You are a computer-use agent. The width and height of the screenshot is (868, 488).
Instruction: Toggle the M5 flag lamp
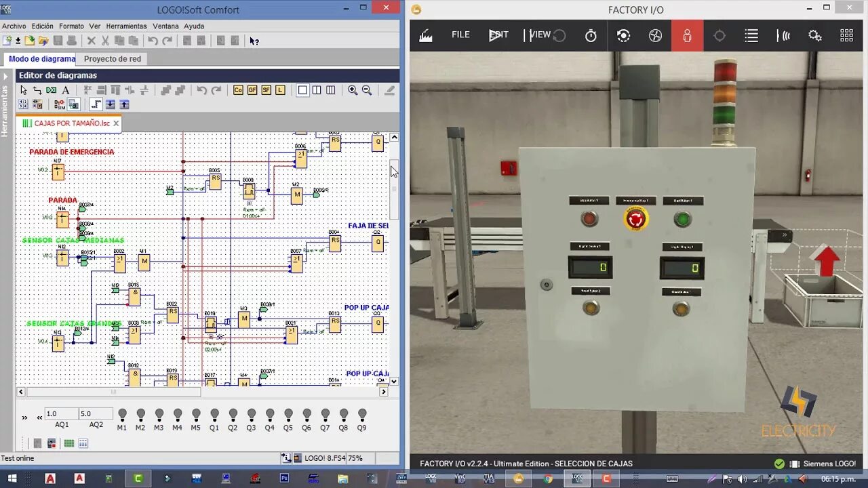click(196, 415)
